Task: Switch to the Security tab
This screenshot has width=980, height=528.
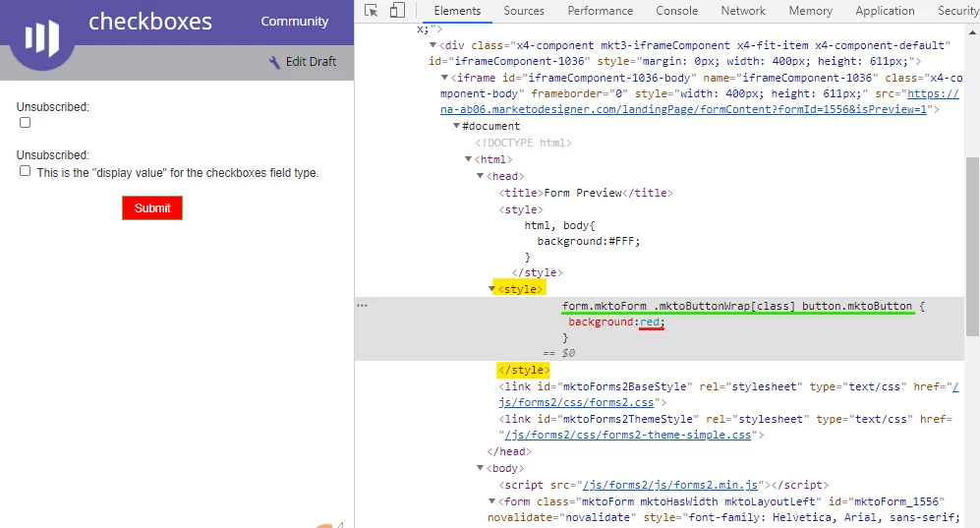Action: [957, 11]
